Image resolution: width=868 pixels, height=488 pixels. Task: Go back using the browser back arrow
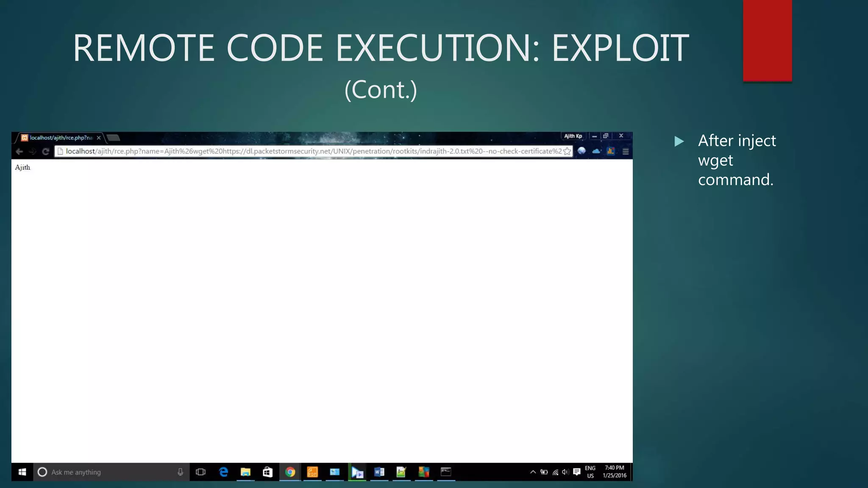19,151
